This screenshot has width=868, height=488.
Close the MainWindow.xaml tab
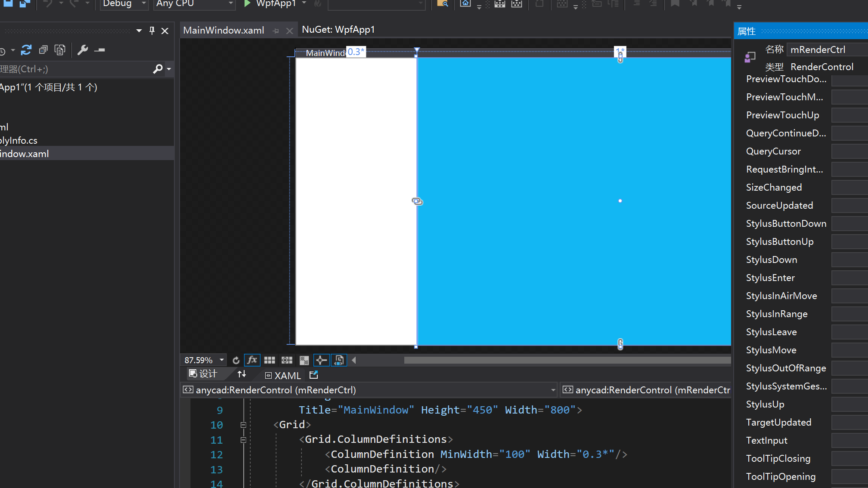[290, 31]
